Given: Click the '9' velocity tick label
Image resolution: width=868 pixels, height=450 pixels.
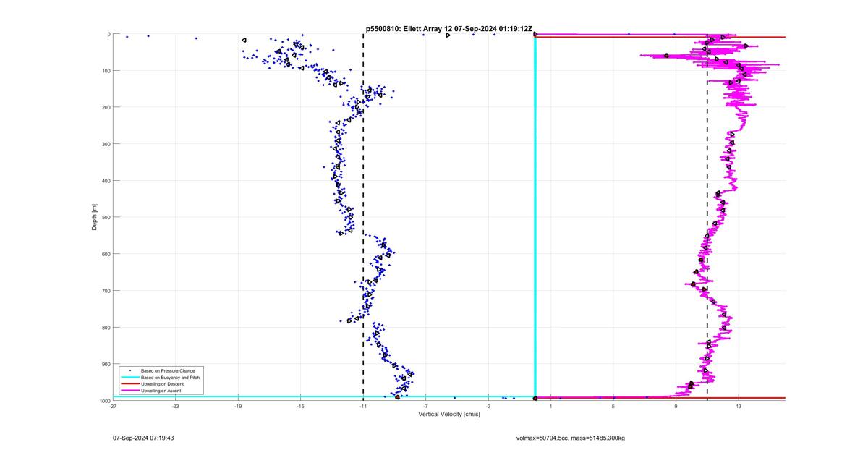Looking at the screenshot, I should click(x=676, y=407).
